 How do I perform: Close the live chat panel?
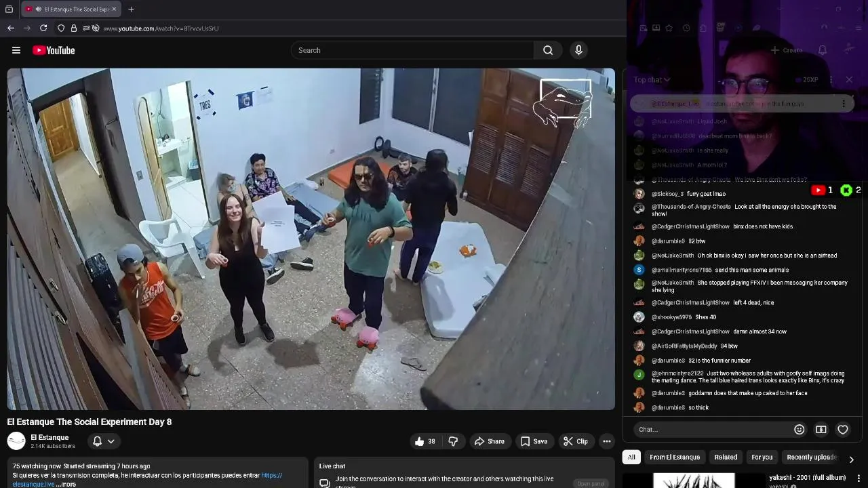[x=849, y=79]
